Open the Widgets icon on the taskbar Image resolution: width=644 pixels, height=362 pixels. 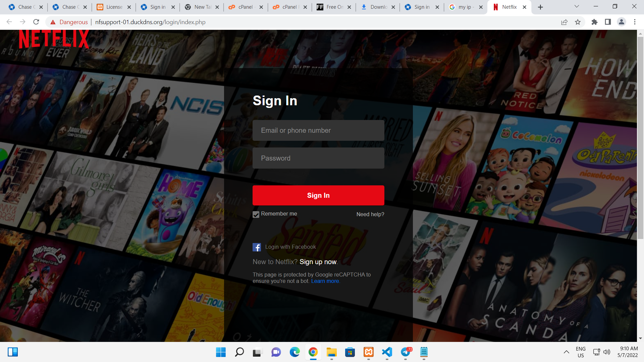pos(13,352)
